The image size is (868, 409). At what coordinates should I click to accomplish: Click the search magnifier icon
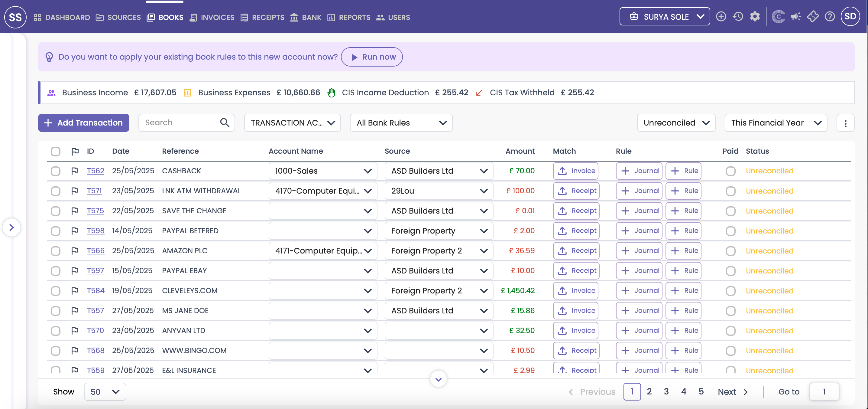tap(225, 123)
